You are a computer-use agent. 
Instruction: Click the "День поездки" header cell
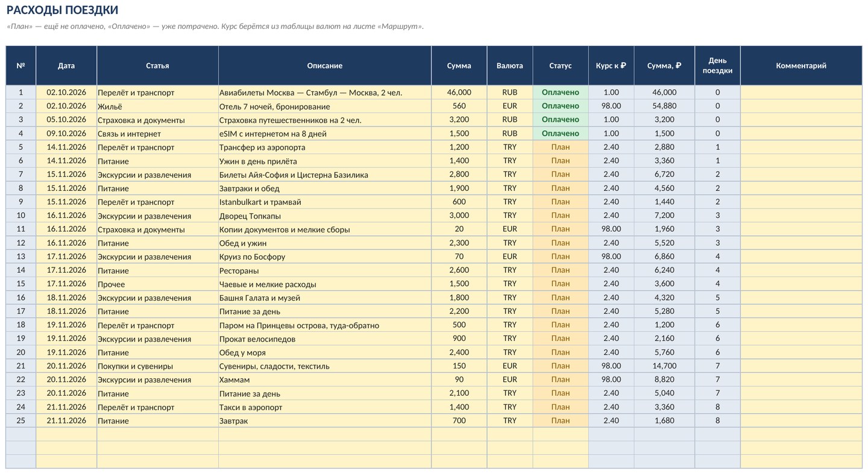(717, 66)
